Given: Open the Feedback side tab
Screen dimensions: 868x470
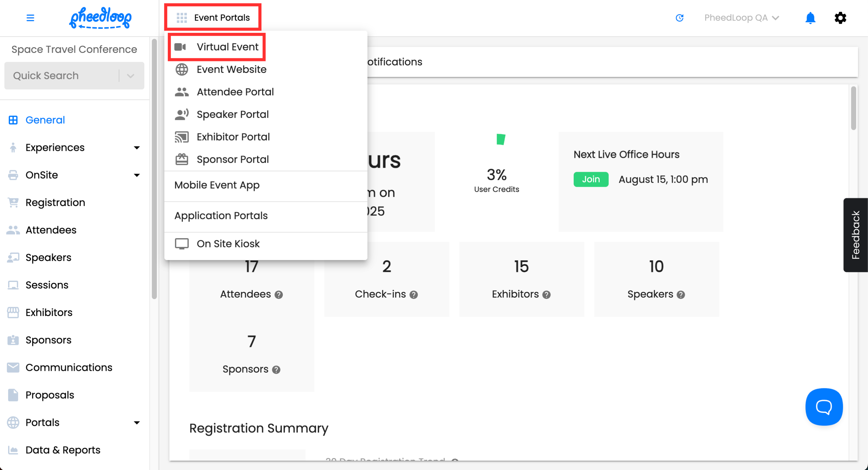Looking at the screenshot, I should (x=855, y=235).
